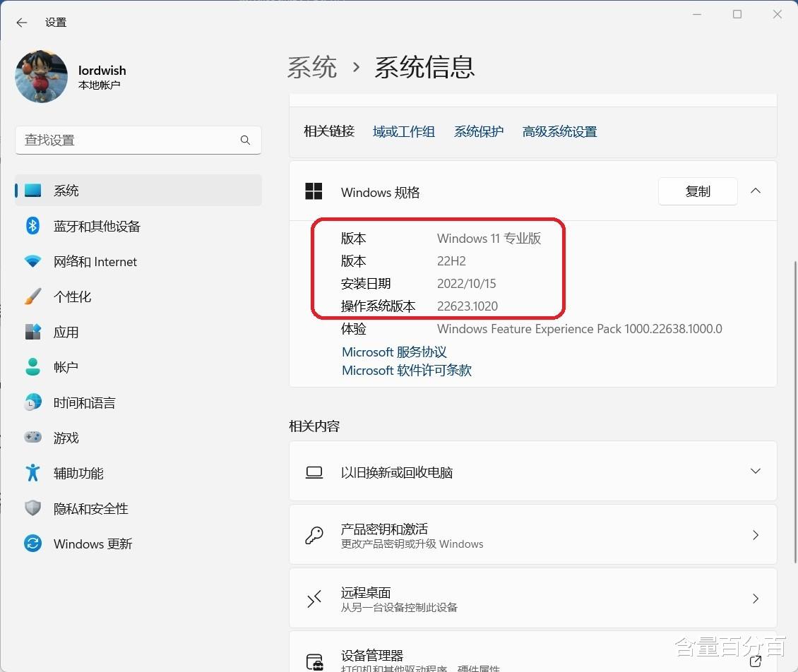The height and width of the screenshot is (672, 798).
Task: Click the search magnifier icon
Action: [x=245, y=140]
